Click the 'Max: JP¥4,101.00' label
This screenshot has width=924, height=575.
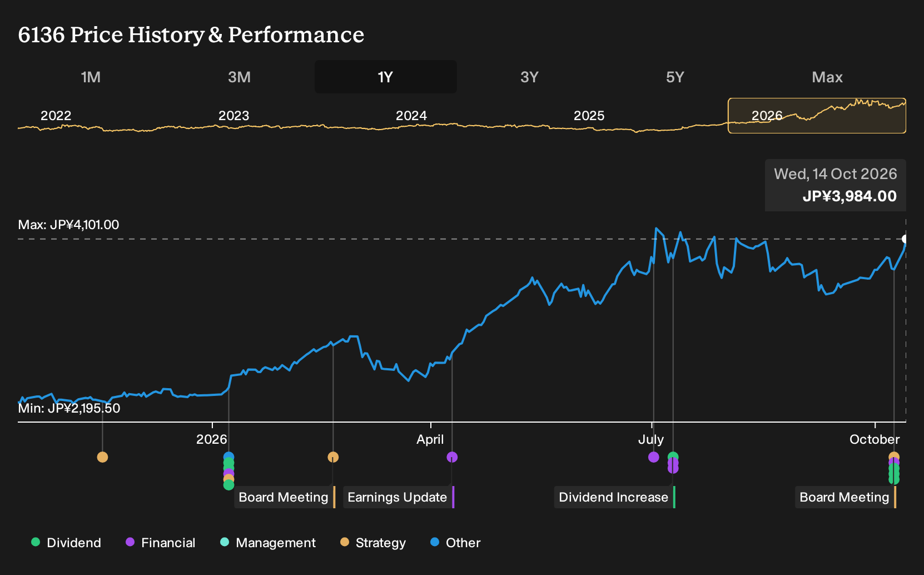pos(68,225)
